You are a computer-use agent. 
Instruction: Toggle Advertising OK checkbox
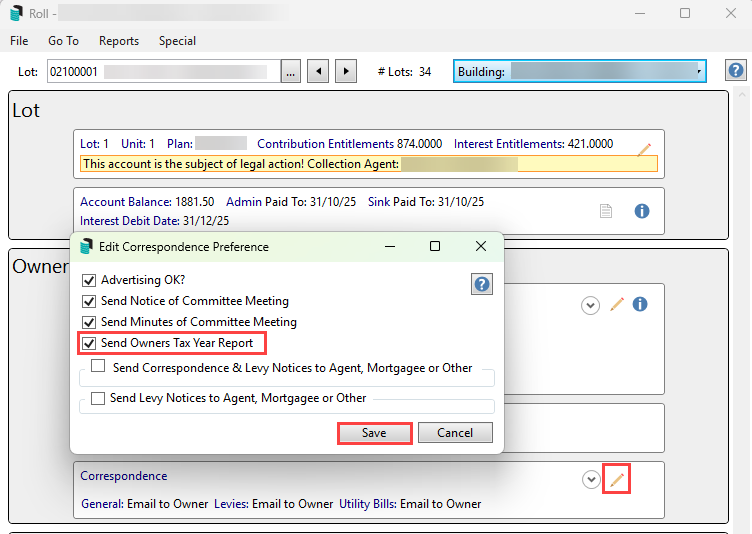coord(89,280)
